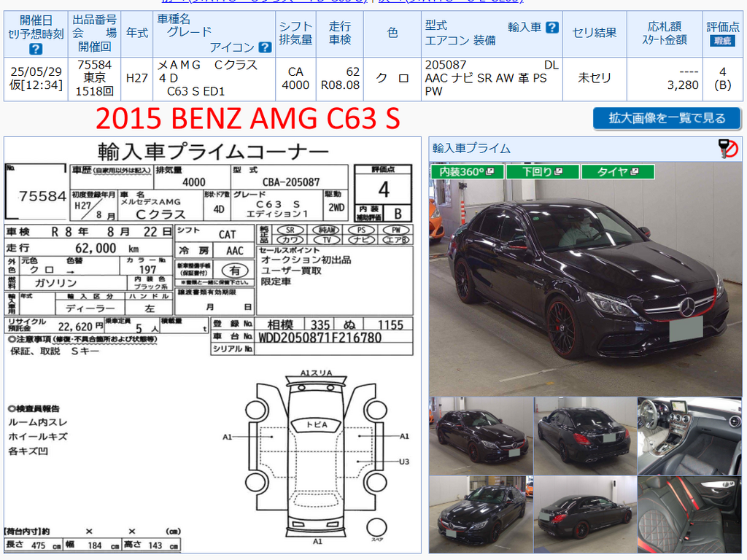Click the 拡大画像を一覧で見る button
The height and width of the screenshot is (560, 747).
click(667, 119)
